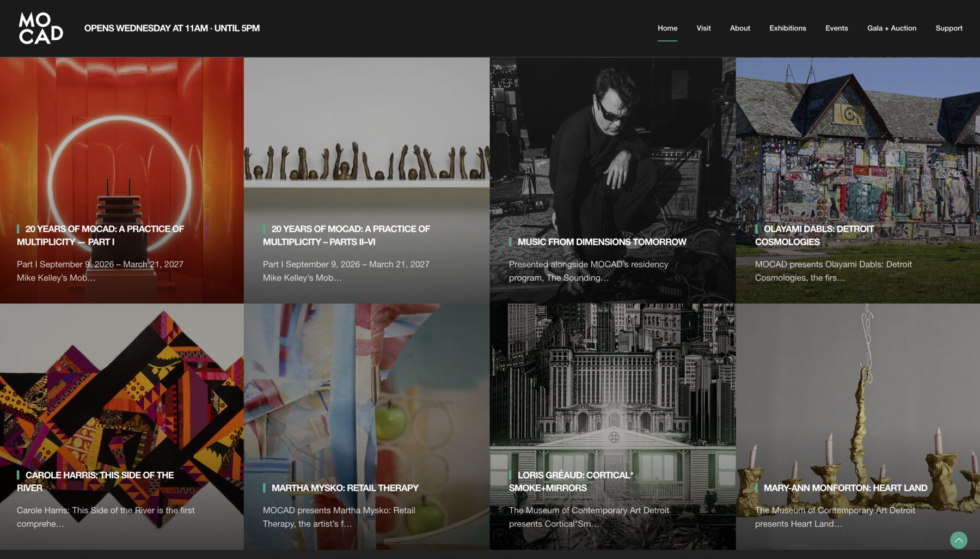
Task: Open 20 Years of MOCAD Part I title
Action: tap(101, 235)
